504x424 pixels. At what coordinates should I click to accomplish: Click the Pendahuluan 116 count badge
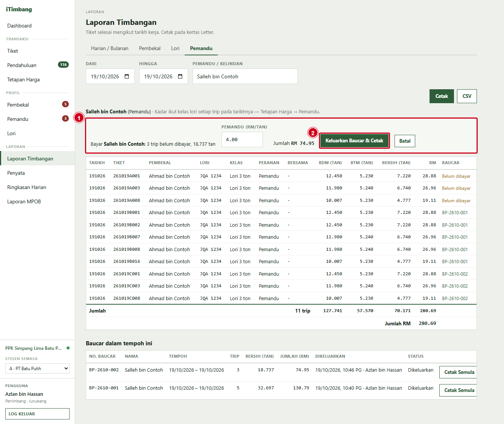click(63, 65)
